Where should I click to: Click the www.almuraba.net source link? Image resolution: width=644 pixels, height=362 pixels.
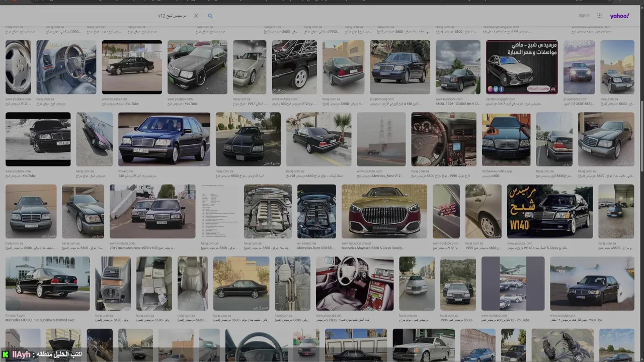coord(328,316)
